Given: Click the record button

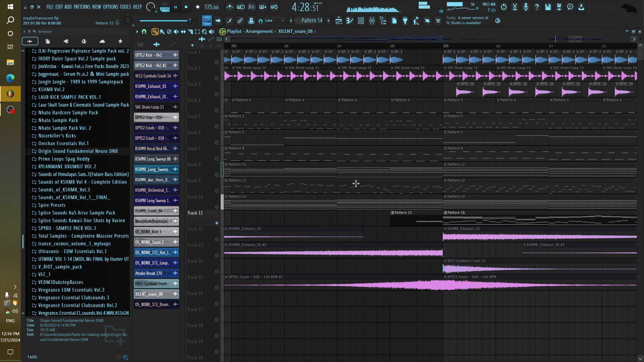Looking at the screenshot, I should (x=198, y=7).
